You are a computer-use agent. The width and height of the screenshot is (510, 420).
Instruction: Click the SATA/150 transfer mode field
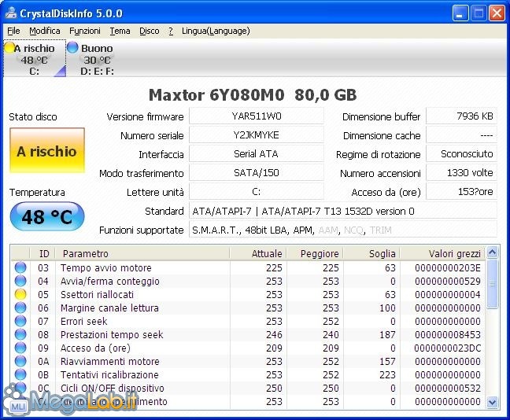pos(257,172)
